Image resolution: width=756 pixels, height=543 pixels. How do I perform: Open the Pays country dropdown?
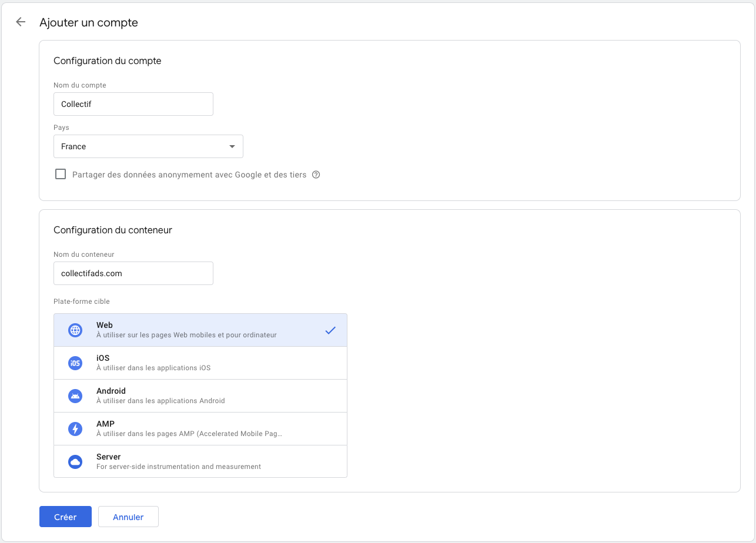click(148, 146)
